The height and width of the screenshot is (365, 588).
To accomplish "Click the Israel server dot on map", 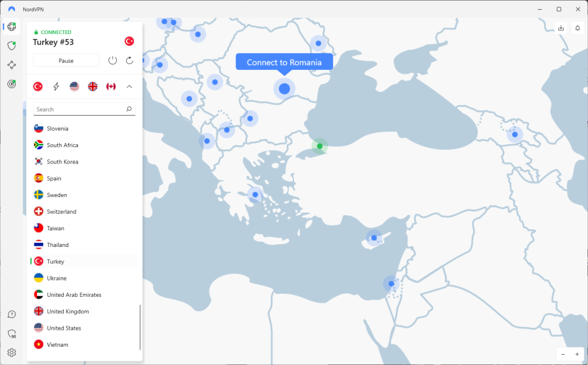I will 391,283.
